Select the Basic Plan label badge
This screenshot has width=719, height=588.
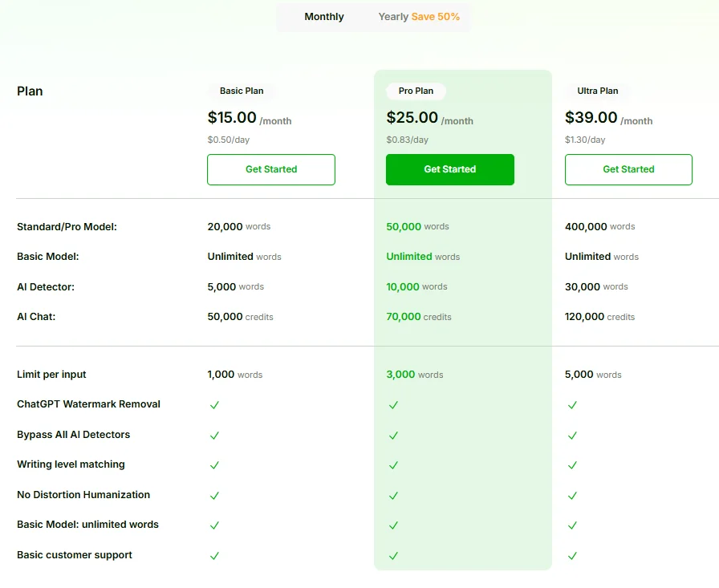click(x=242, y=91)
